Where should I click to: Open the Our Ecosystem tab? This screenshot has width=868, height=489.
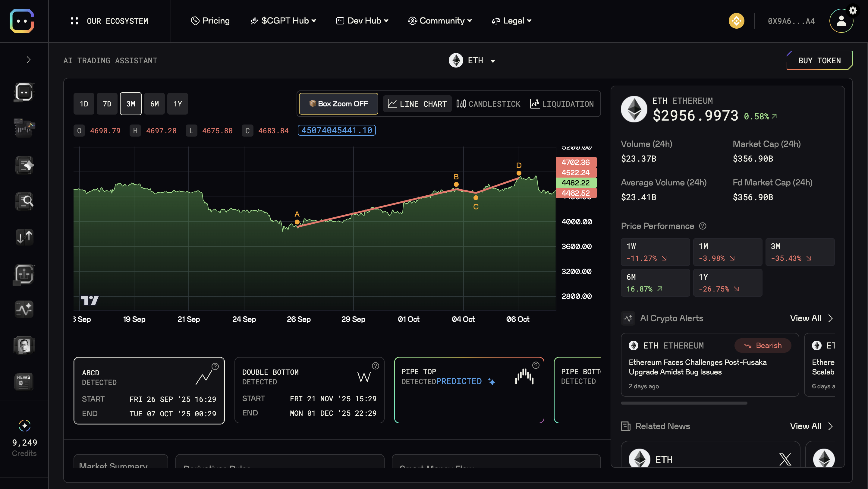(x=109, y=21)
